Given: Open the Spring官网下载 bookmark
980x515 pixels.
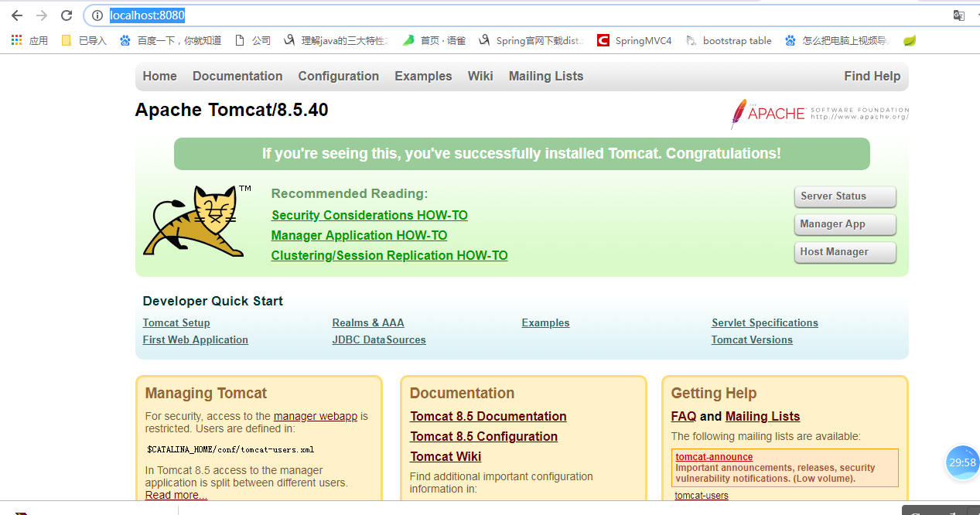Looking at the screenshot, I should [x=531, y=40].
